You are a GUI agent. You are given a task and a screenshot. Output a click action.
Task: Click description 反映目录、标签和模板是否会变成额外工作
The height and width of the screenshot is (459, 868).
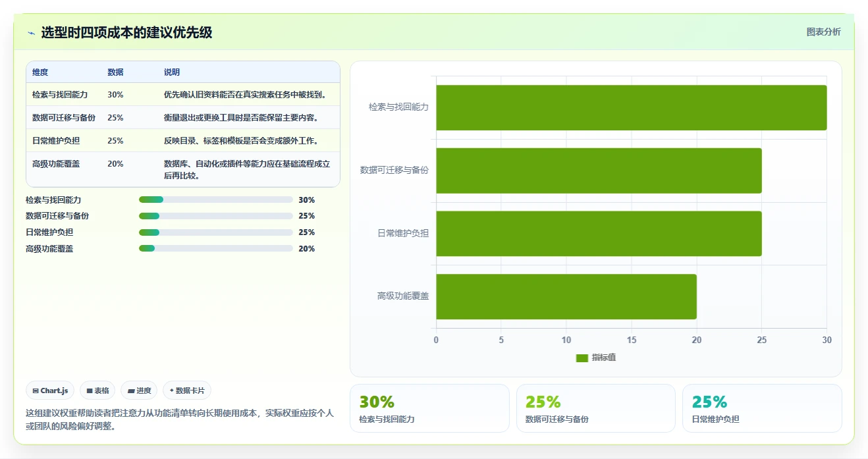pyautogui.click(x=242, y=141)
